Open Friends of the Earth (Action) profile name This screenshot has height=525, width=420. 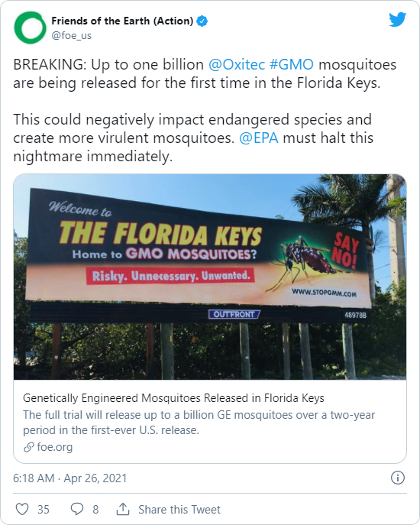tap(122, 21)
